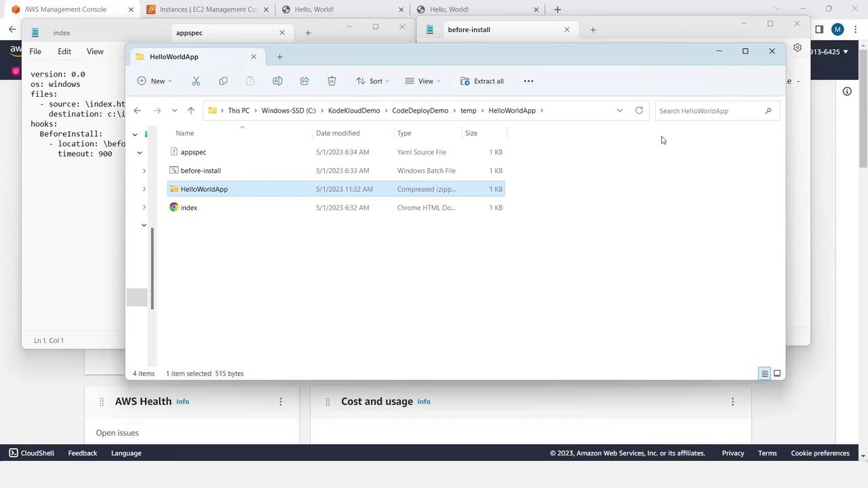Click the Delete trash can icon

point(332,81)
